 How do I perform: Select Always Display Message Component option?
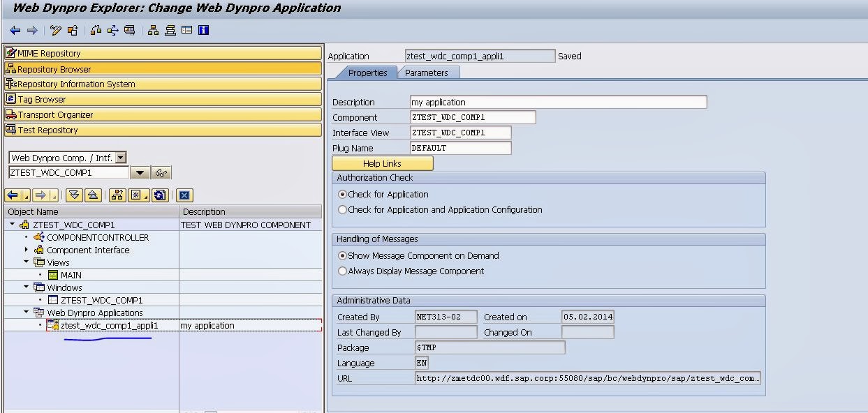pos(342,271)
